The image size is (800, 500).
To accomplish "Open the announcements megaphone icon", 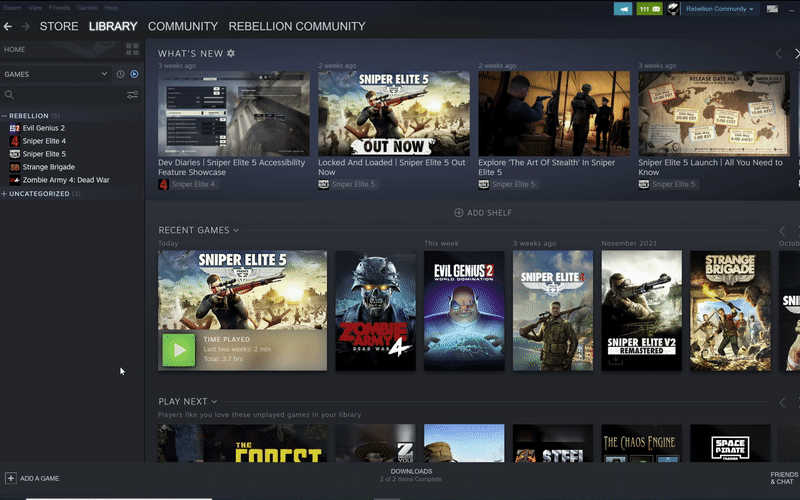I will click(x=622, y=9).
